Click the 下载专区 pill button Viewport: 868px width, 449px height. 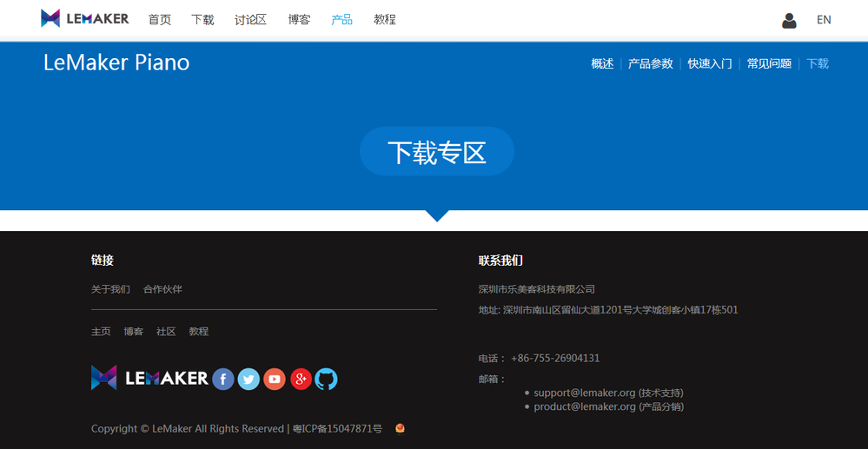pos(437,152)
